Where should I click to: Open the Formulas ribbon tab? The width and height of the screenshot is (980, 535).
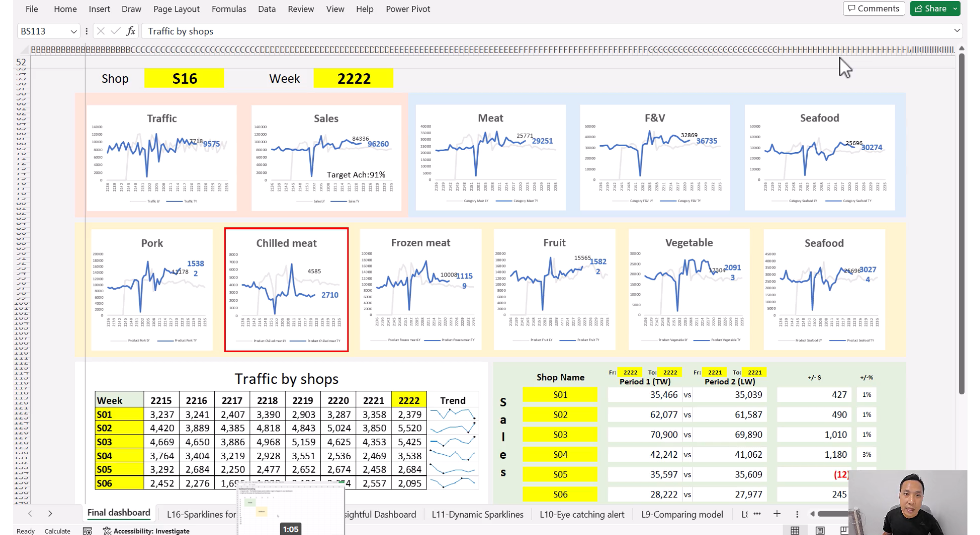tap(229, 9)
